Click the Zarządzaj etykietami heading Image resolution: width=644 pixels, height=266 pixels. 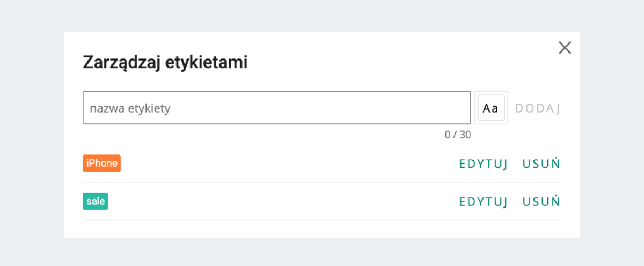point(165,63)
